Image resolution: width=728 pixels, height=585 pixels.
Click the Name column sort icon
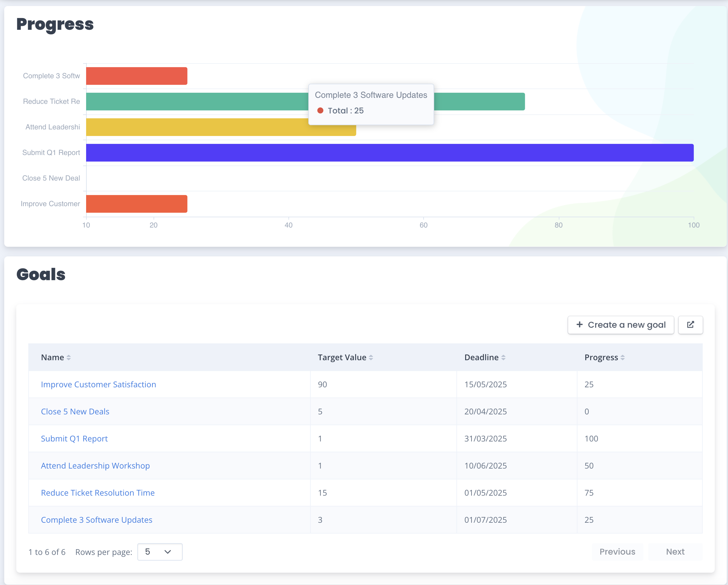pyautogui.click(x=69, y=357)
